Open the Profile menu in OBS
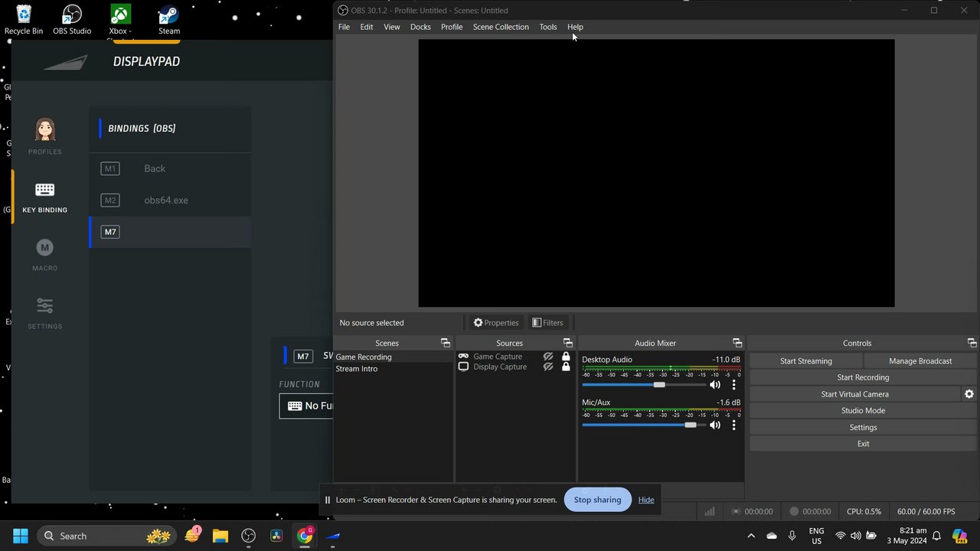Viewport: 980px width, 551px height. pyautogui.click(x=452, y=27)
